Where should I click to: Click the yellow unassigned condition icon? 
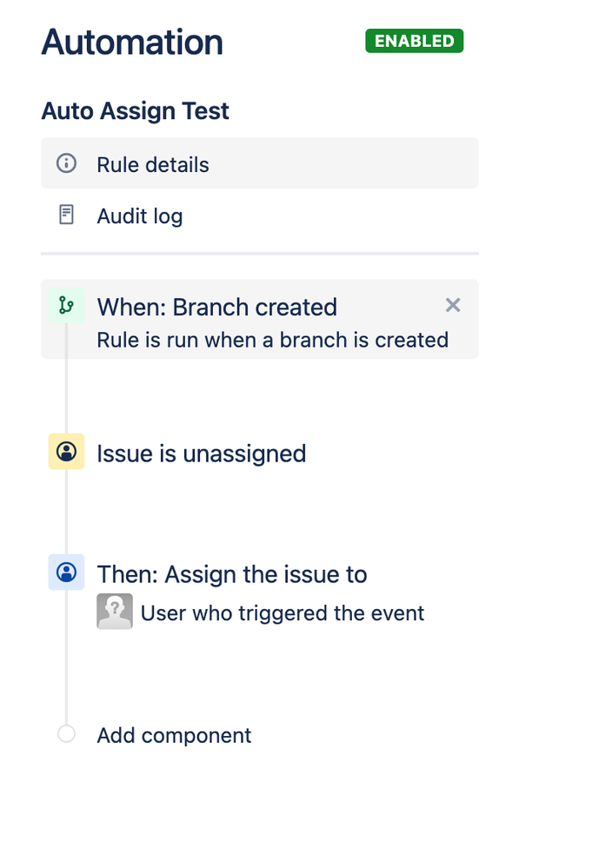click(x=66, y=451)
